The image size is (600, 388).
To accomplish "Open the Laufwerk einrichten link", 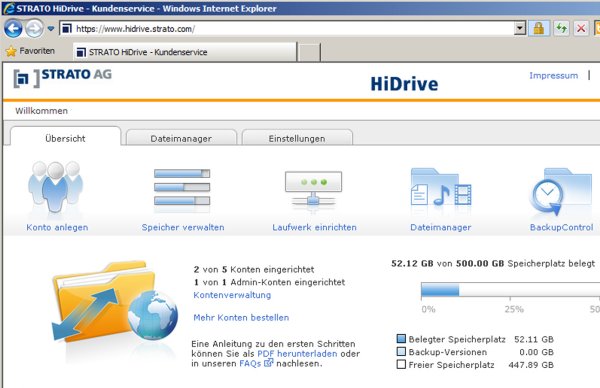I will click(314, 227).
